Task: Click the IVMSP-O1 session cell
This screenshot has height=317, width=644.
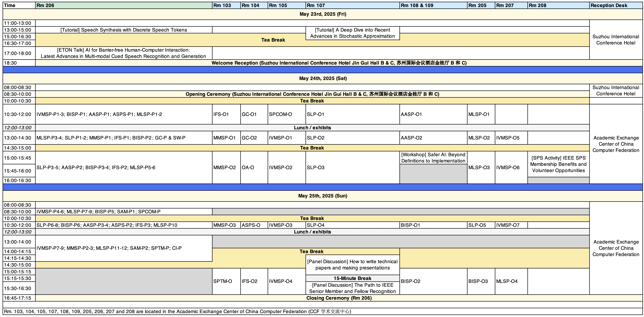Action: (287, 138)
